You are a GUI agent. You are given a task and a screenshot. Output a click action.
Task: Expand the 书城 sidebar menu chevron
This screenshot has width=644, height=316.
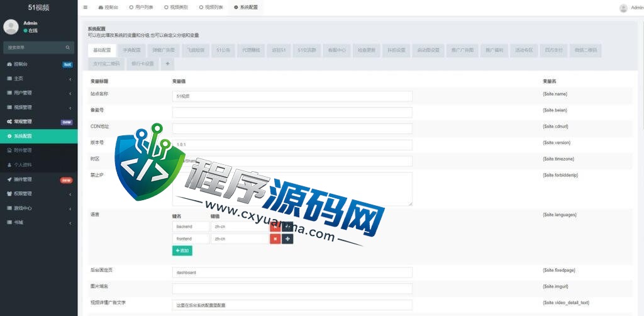70,223
